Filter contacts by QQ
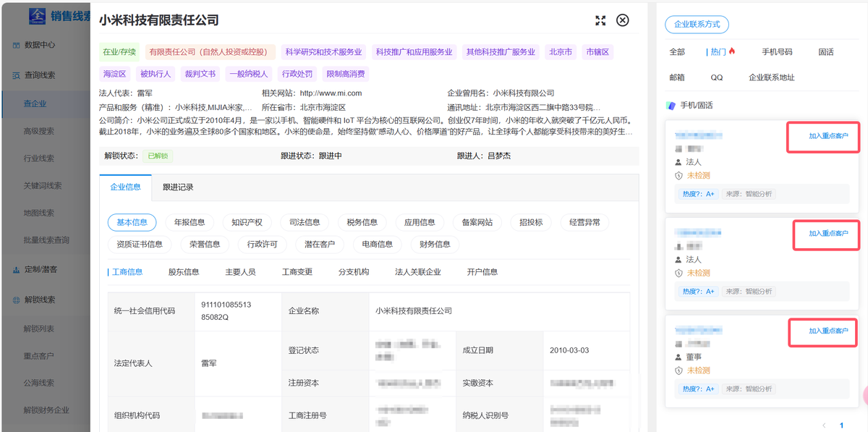The width and height of the screenshot is (868, 432). (x=716, y=77)
